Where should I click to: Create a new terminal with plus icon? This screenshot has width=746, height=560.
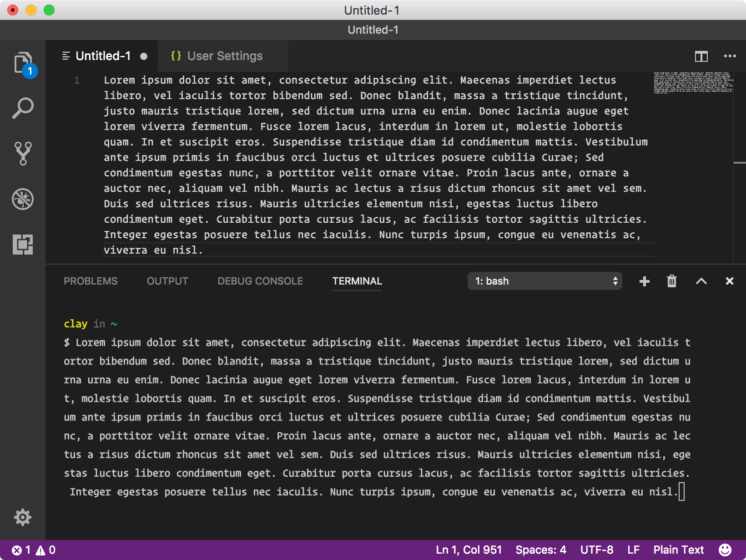point(644,281)
